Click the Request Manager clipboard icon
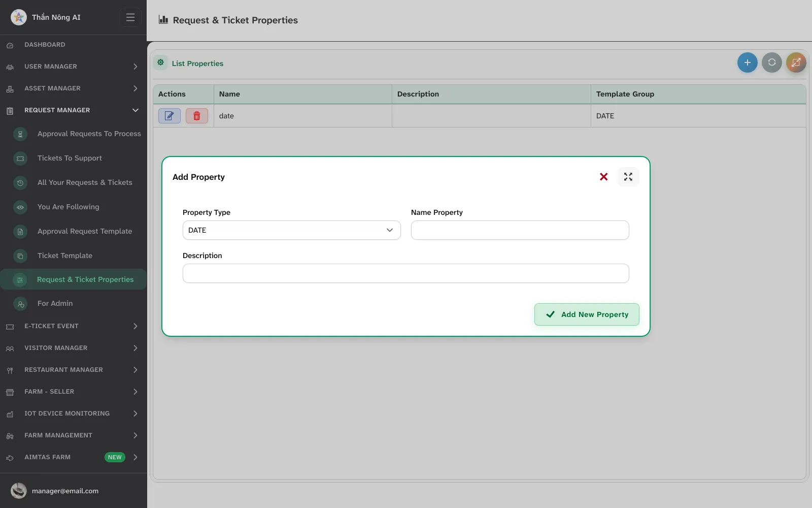Viewport: 812px width, 508px height. pyautogui.click(x=10, y=111)
